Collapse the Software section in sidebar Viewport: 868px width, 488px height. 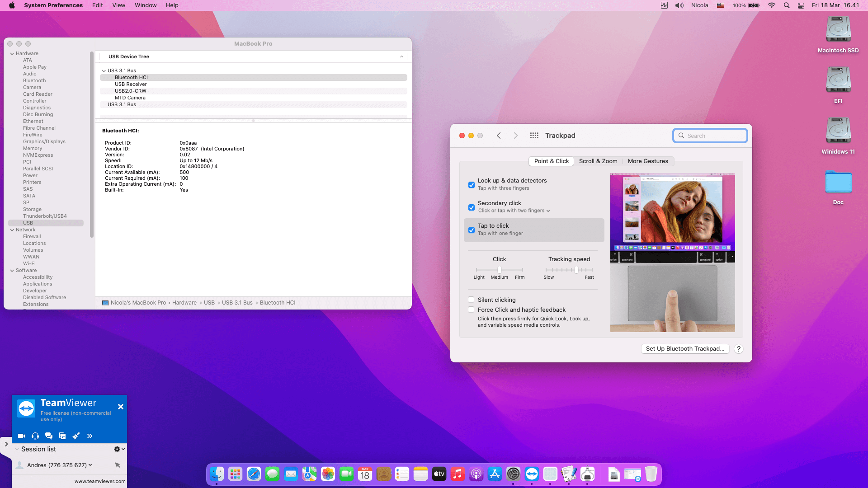[12, 271]
